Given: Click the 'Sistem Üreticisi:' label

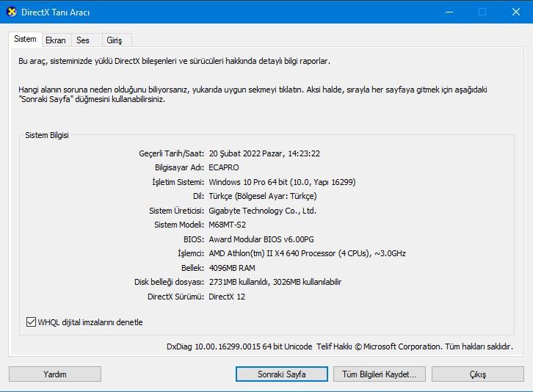Looking at the screenshot, I should coord(176,211).
